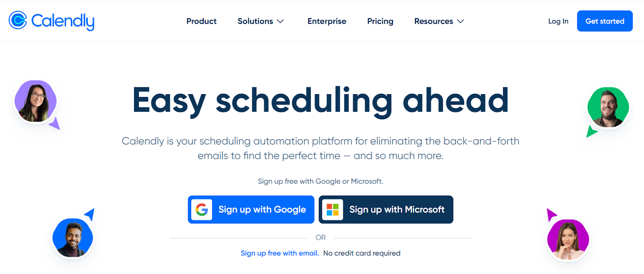Viewport: 644px width, 274px height.
Task: Open the Product menu item
Action: [201, 21]
